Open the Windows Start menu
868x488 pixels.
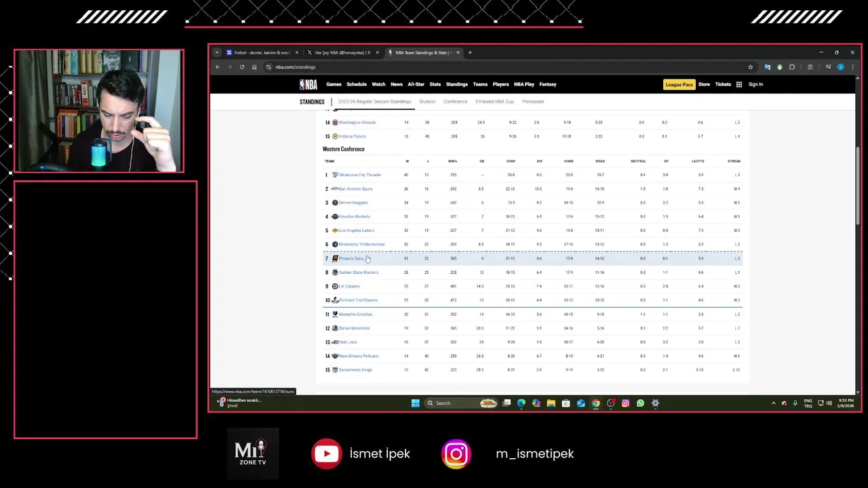(415, 403)
